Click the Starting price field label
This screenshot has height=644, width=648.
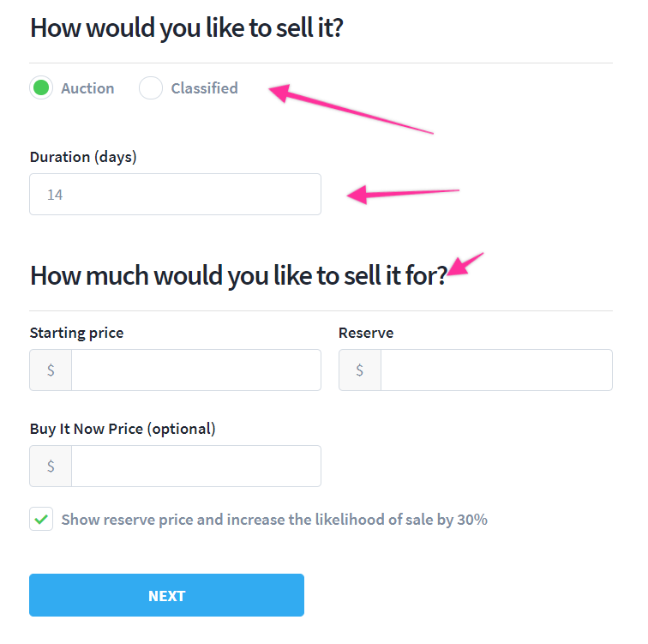pos(76,333)
